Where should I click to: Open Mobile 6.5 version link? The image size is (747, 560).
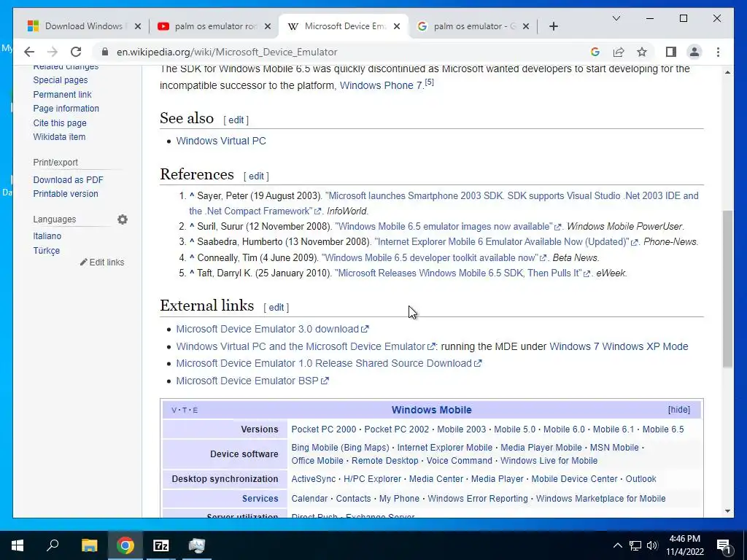(662, 429)
